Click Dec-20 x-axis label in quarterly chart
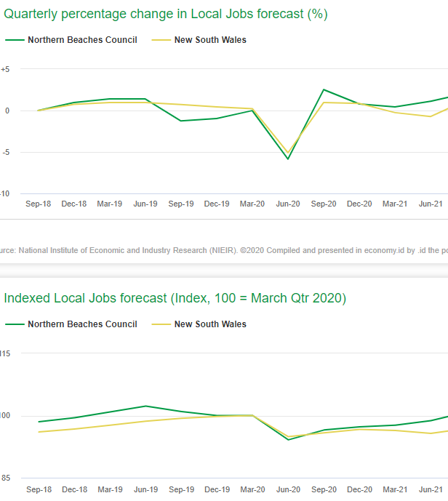 pyautogui.click(x=359, y=204)
